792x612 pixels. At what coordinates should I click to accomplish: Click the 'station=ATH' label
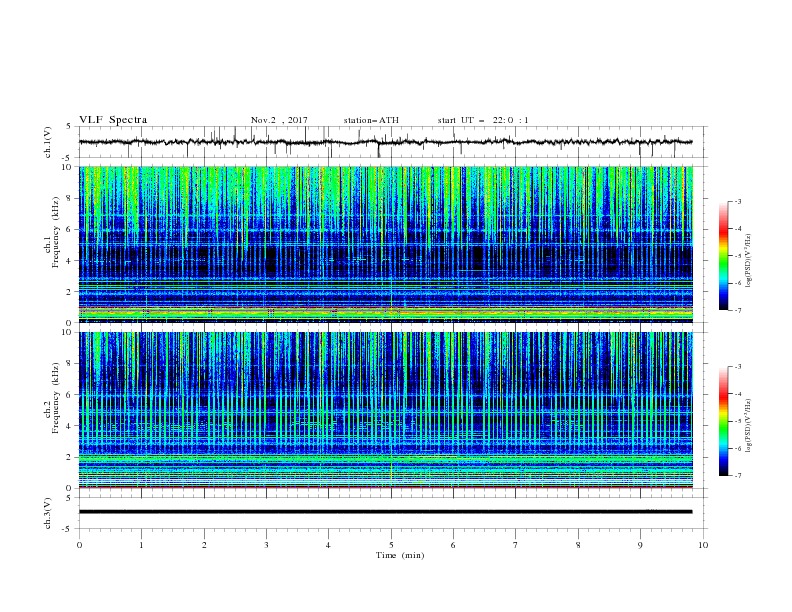click(371, 120)
